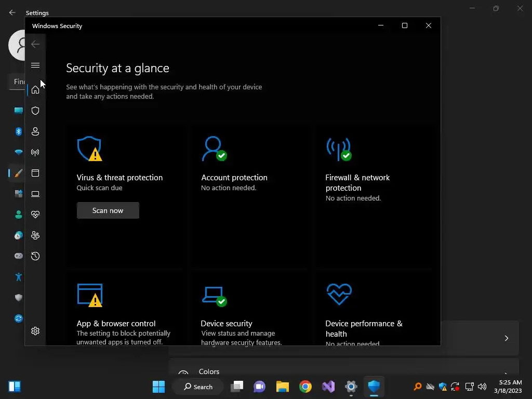Click the Windows Security back arrow
Image resolution: width=532 pixels, height=399 pixels.
click(35, 44)
